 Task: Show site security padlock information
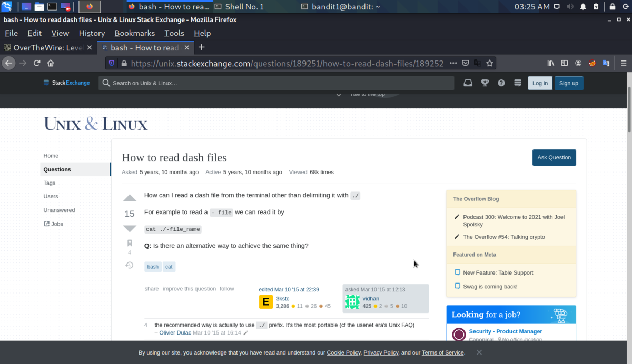click(124, 63)
